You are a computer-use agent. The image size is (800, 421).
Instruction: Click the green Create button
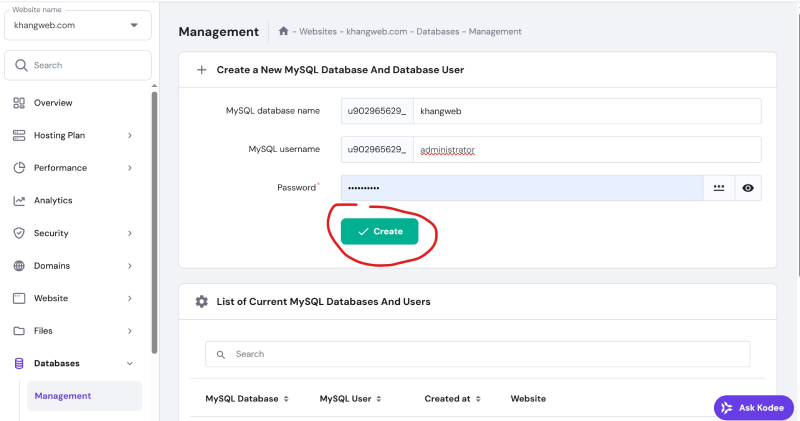point(380,232)
